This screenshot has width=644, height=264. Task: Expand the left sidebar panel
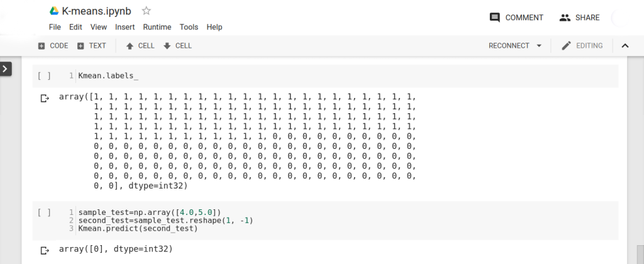6,69
